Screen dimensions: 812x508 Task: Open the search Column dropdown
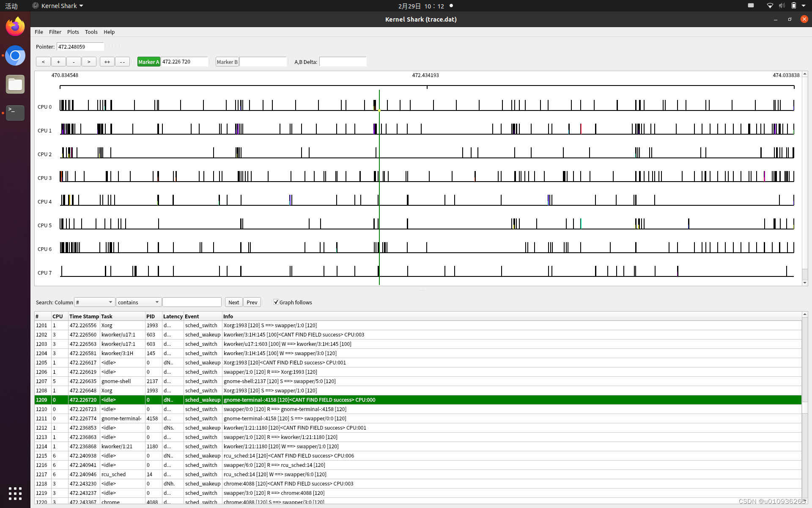coord(94,302)
